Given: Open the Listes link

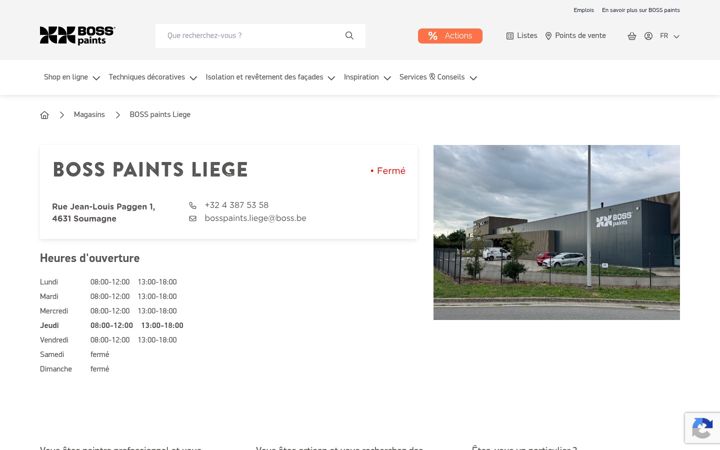Looking at the screenshot, I should 522,36.
